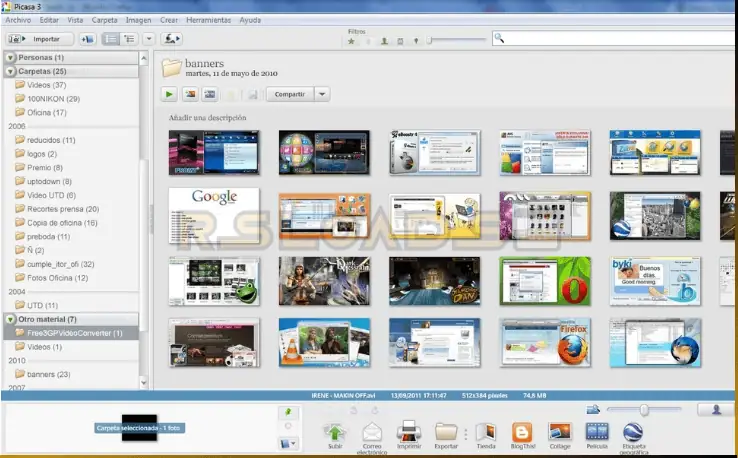Viewport: 738px width, 458px height.
Task: Click the Compartir button
Action: pyautogui.click(x=290, y=94)
